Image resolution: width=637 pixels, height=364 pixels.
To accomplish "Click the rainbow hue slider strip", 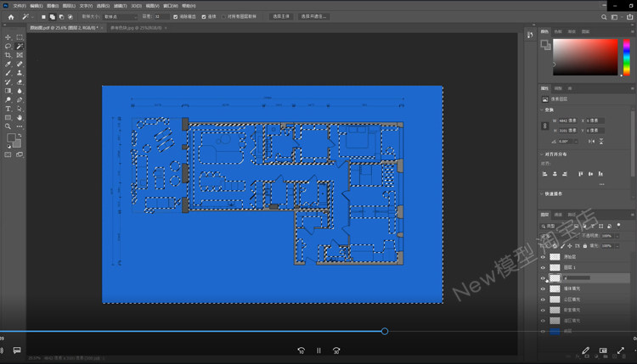I will [626, 56].
